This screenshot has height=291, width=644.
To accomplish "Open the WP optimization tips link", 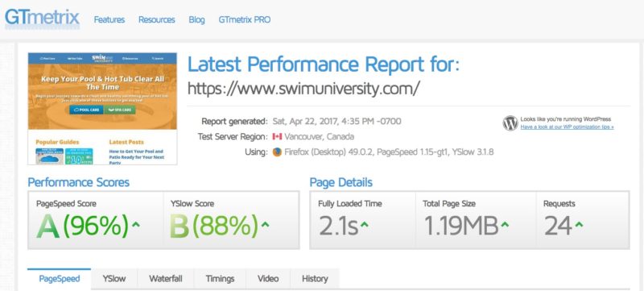I will (567, 127).
